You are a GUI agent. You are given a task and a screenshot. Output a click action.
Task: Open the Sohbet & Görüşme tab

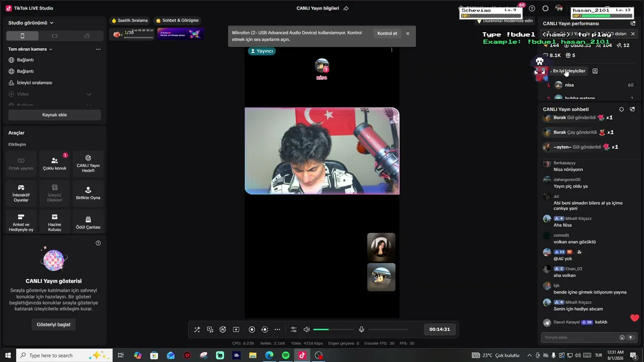click(177, 21)
